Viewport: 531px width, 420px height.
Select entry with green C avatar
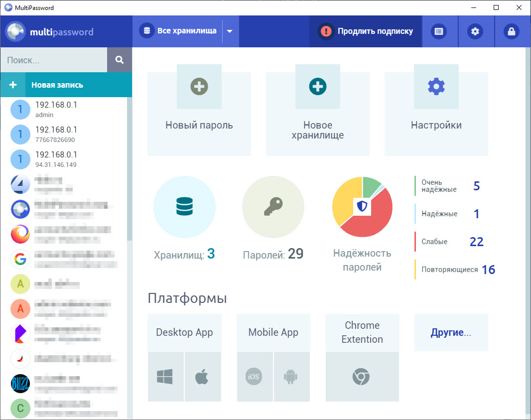point(64,408)
